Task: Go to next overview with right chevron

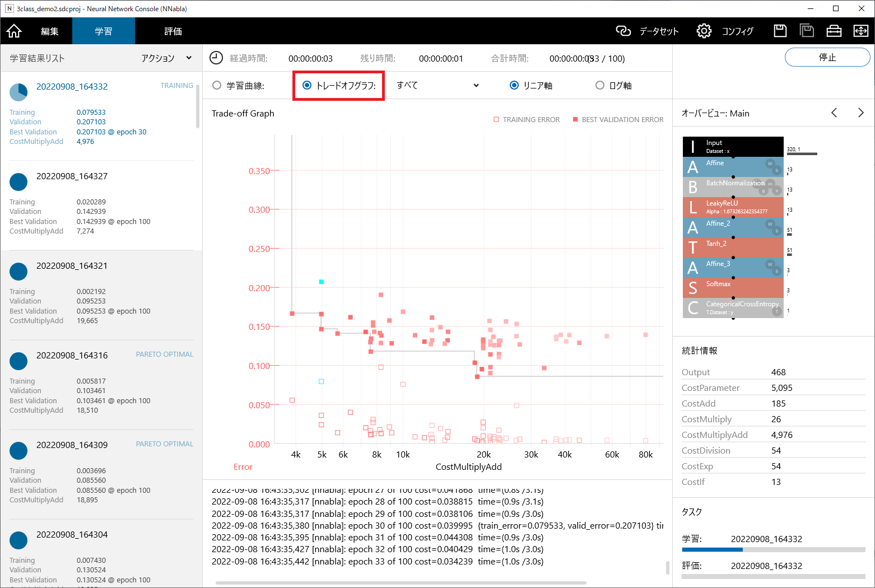Action: (x=860, y=113)
